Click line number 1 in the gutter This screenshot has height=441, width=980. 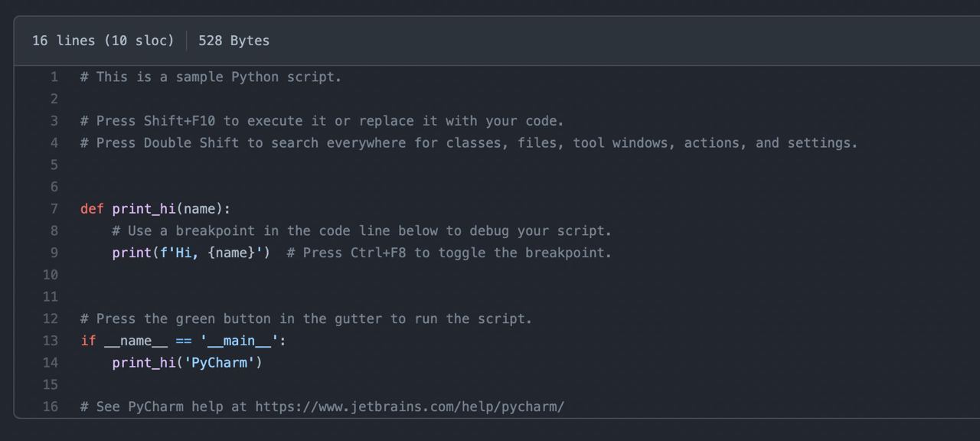click(54, 77)
